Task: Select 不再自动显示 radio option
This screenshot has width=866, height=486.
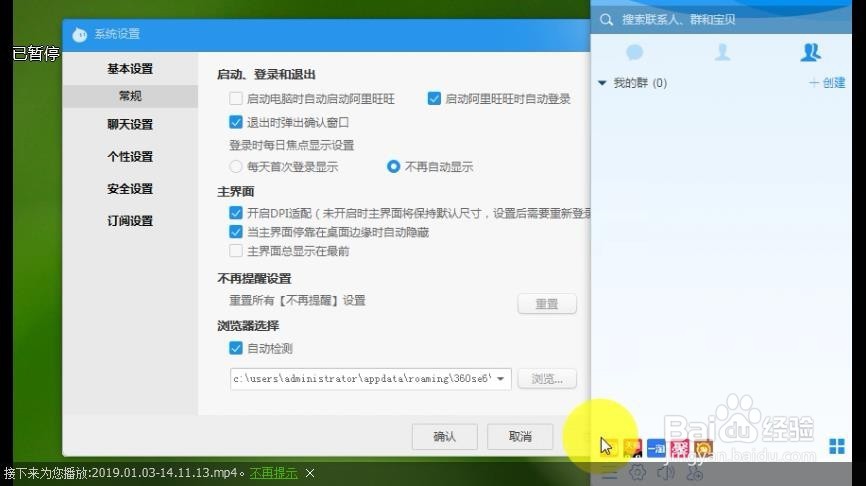Action: [393, 166]
